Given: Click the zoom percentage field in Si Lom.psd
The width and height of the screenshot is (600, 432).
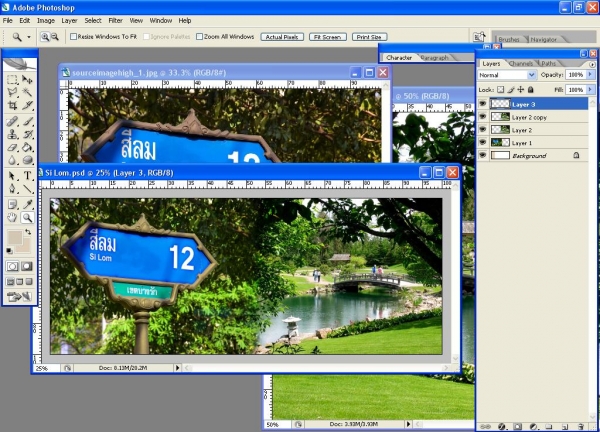Looking at the screenshot, I should coord(46,368).
